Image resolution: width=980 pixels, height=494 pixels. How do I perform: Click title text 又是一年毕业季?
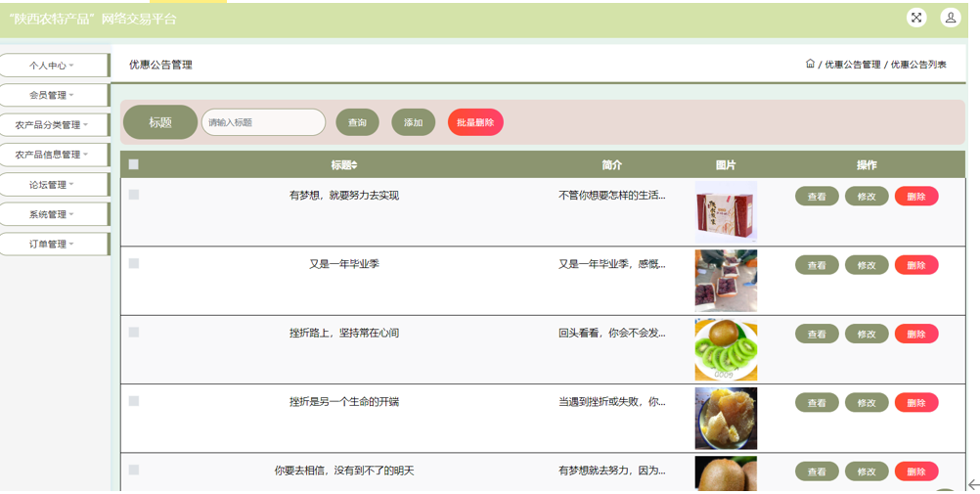344,264
